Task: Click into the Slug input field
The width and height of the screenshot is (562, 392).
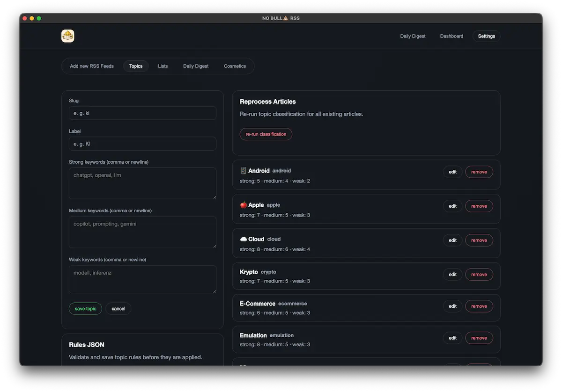Action: (x=142, y=113)
